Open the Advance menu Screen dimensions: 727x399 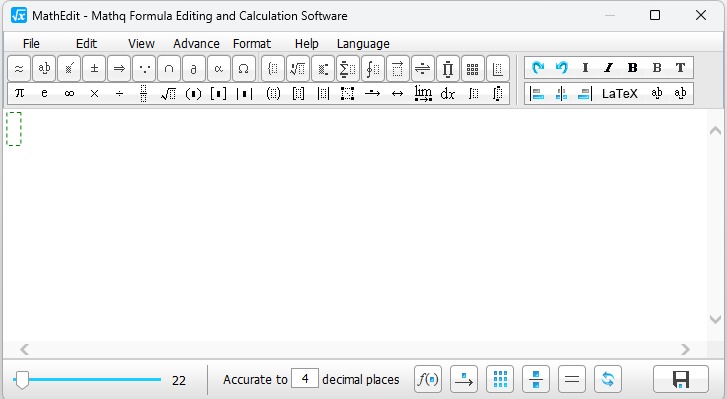196,44
